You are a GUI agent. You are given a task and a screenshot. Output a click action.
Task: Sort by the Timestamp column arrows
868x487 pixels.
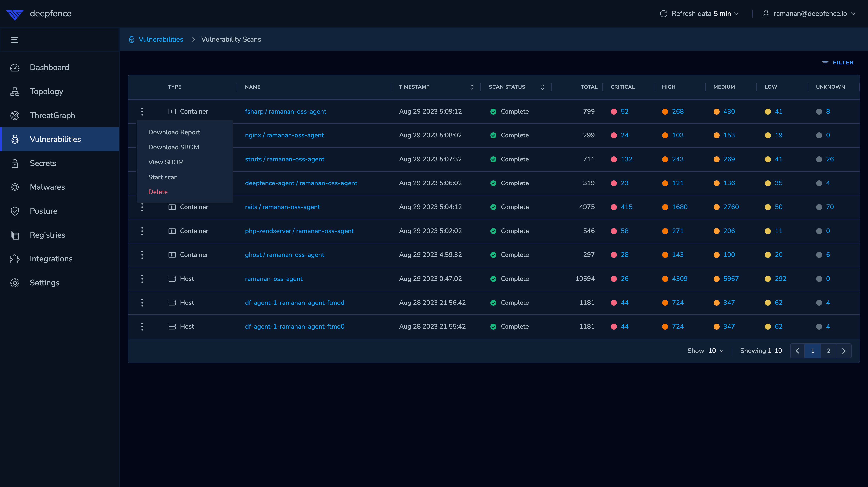(472, 87)
